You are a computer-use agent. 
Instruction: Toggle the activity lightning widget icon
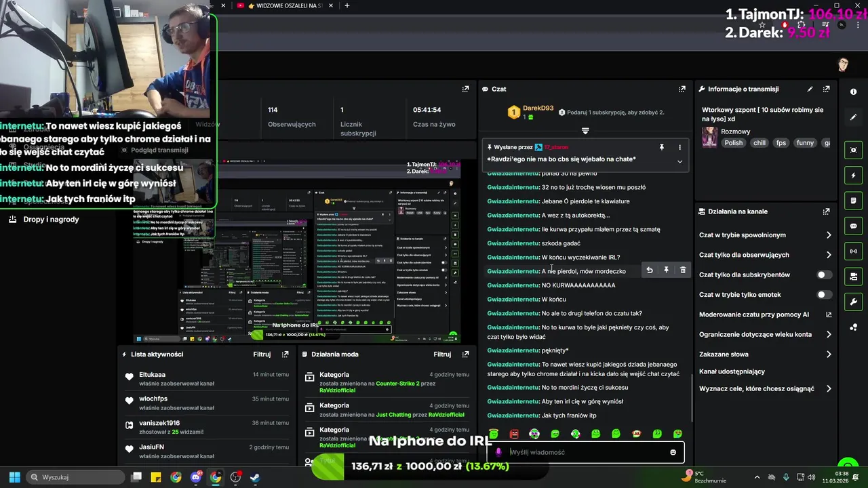(x=853, y=176)
